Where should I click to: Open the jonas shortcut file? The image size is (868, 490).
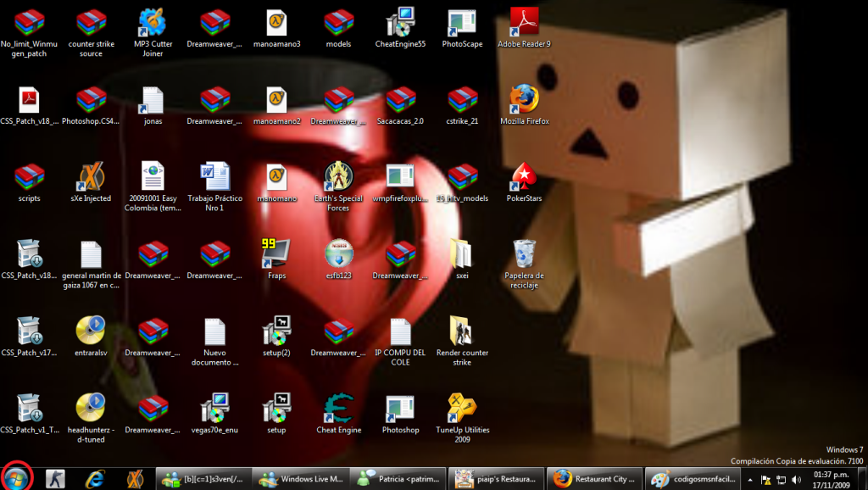[153, 100]
